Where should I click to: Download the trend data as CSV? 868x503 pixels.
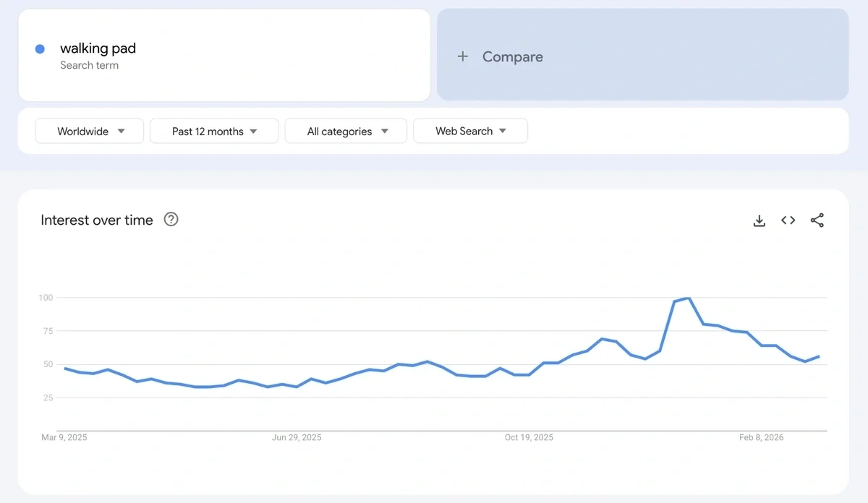[759, 220]
